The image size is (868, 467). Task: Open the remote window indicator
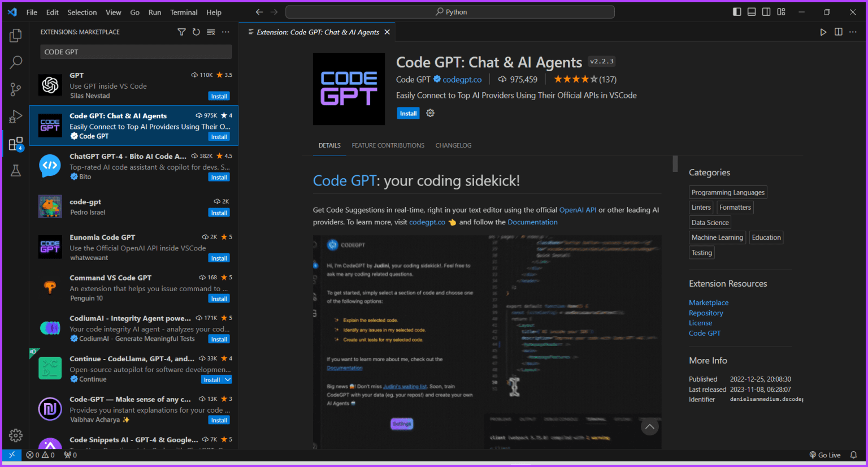coord(12,455)
